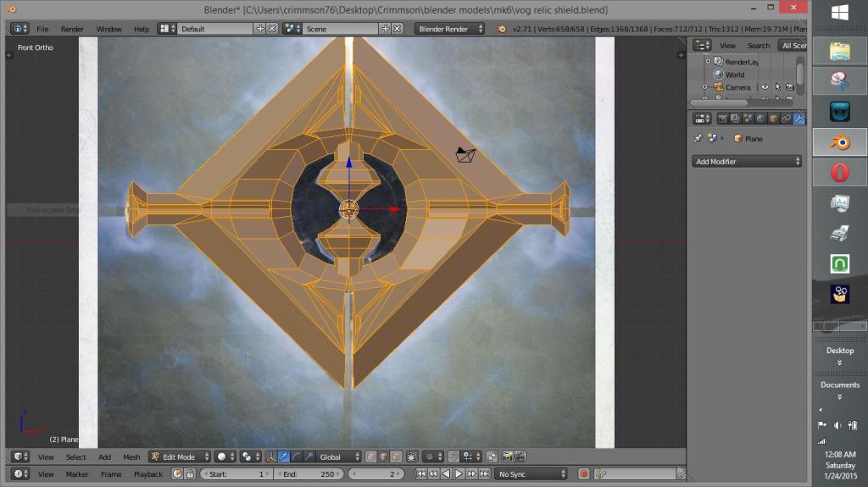Open the File menu
The width and height of the screenshot is (868, 487).
pyautogui.click(x=42, y=29)
